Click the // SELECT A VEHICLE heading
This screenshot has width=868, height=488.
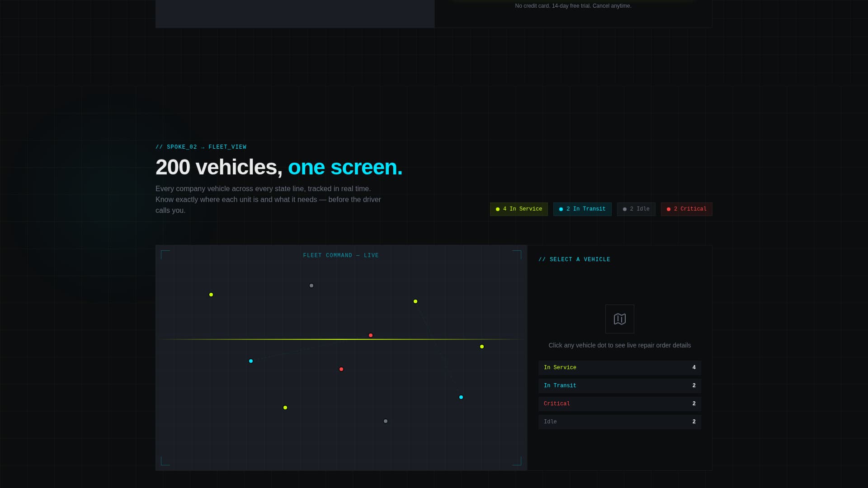574,260
